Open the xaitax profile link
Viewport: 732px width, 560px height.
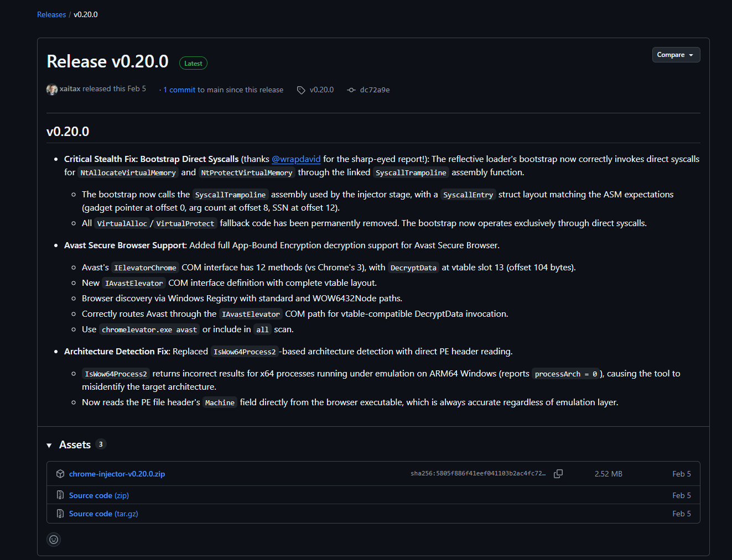click(70, 89)
